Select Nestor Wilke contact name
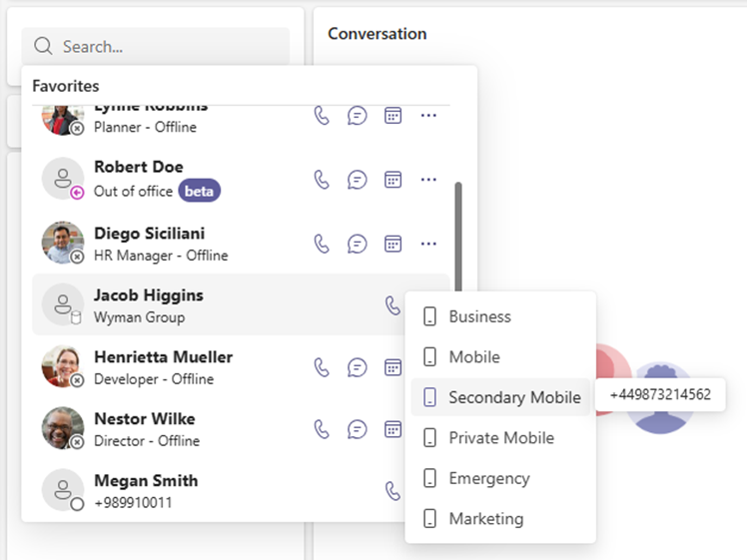747x560 pixels. (x=145, y=419)
